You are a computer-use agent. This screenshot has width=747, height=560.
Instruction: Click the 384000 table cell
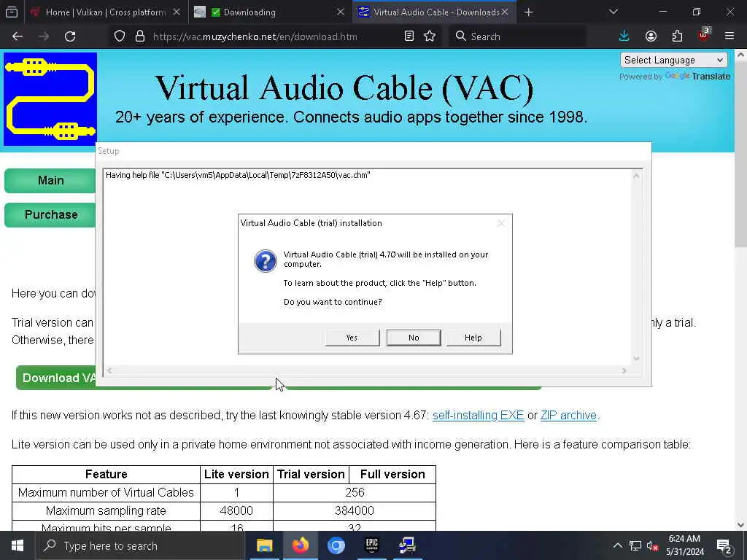[355, 510]
